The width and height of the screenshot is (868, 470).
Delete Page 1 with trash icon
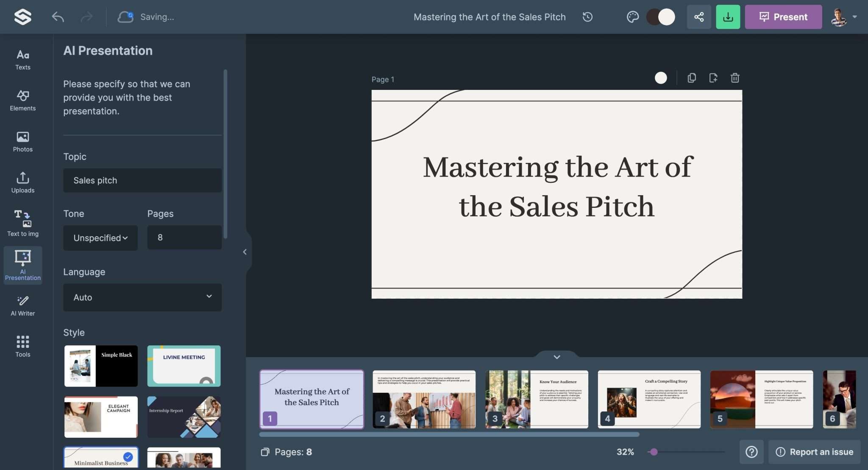(x=735, y=78)
